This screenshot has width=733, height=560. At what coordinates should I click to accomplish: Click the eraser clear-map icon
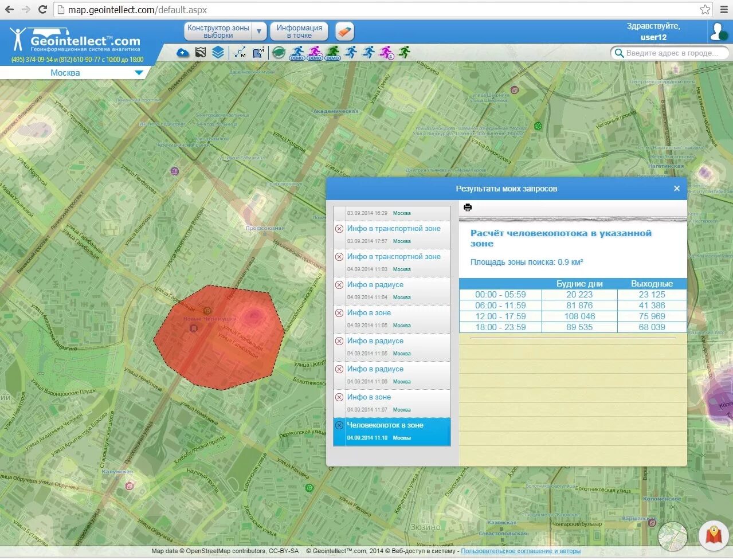click(x=344, y=32)
